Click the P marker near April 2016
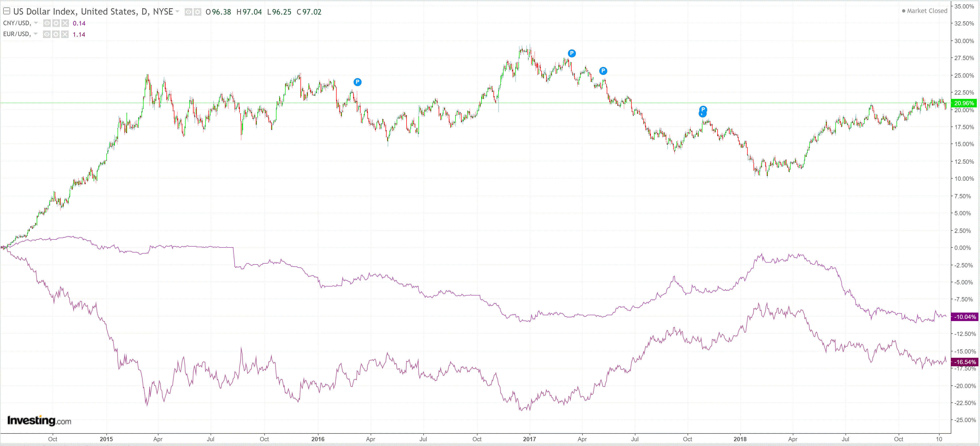This screenshot has width=980, height=446. tap(357, 82)
